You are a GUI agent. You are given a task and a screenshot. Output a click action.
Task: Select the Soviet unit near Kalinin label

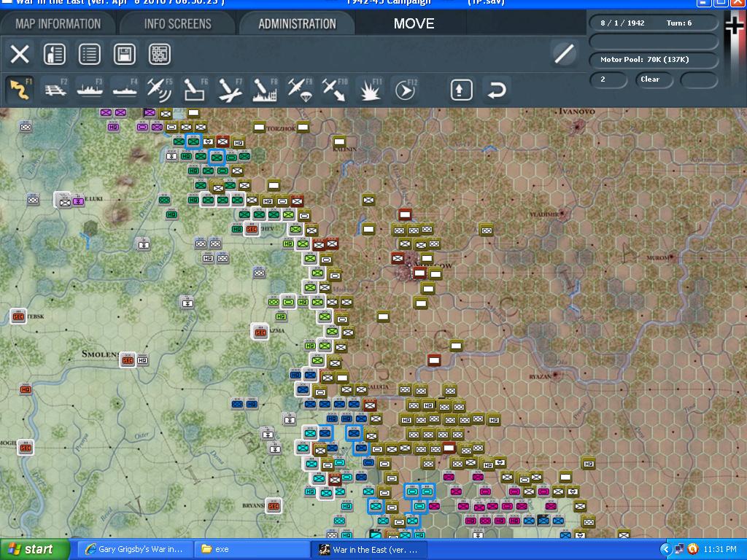(339, 141)
